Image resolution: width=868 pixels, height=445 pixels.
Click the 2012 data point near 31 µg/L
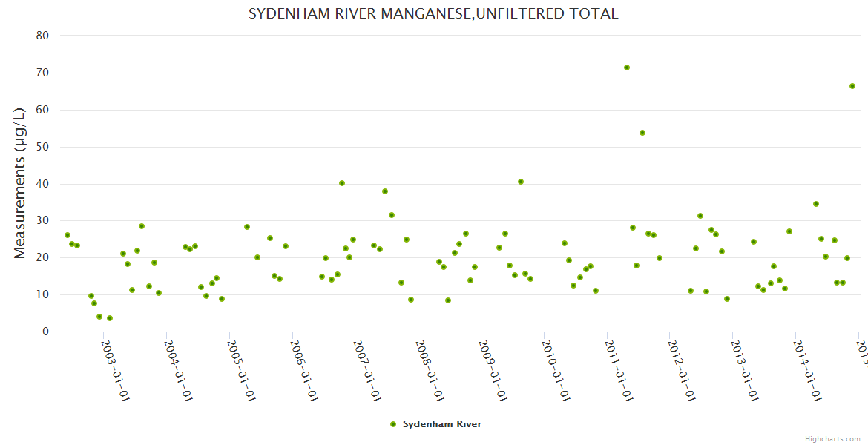(x=700, y=216)
